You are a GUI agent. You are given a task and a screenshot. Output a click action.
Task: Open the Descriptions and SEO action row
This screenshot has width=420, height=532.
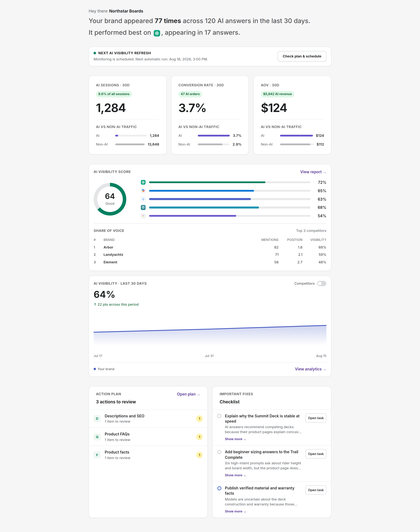[x=148, y=419]
